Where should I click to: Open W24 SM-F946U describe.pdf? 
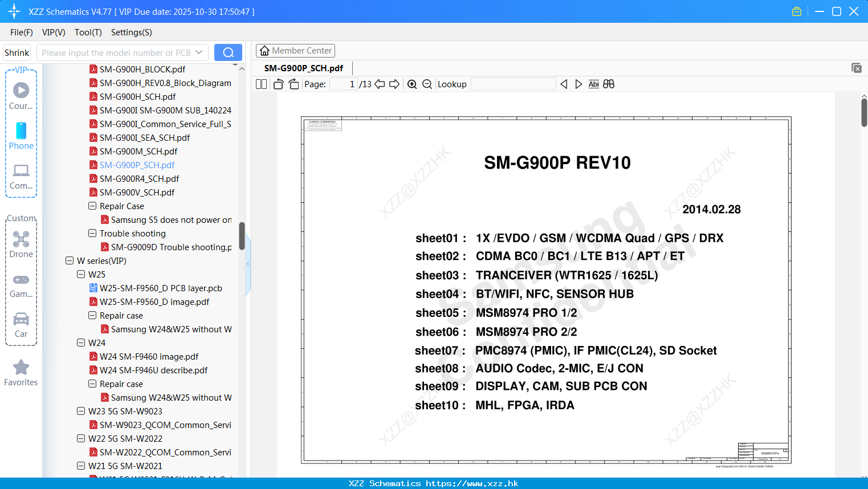coord(153,370)
